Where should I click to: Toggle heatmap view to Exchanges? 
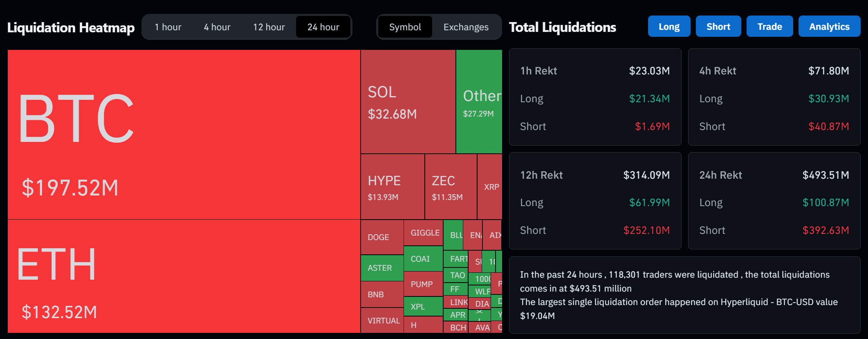[x=466, y=27]
